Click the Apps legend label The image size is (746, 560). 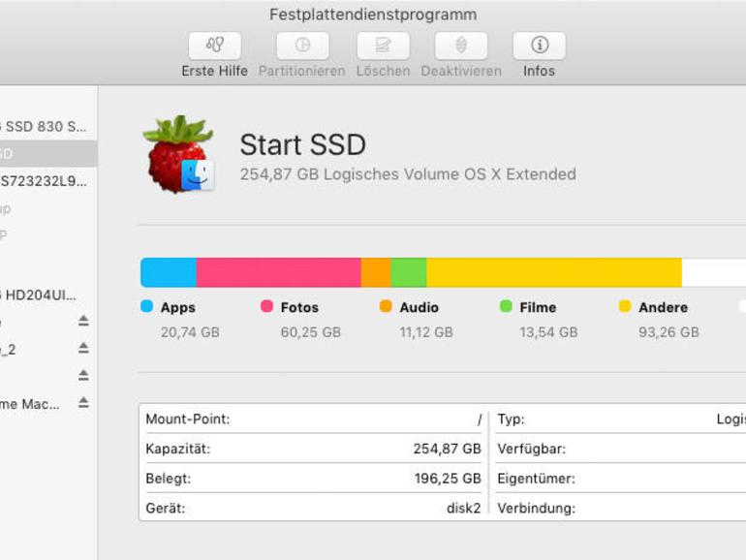[178, 307]
